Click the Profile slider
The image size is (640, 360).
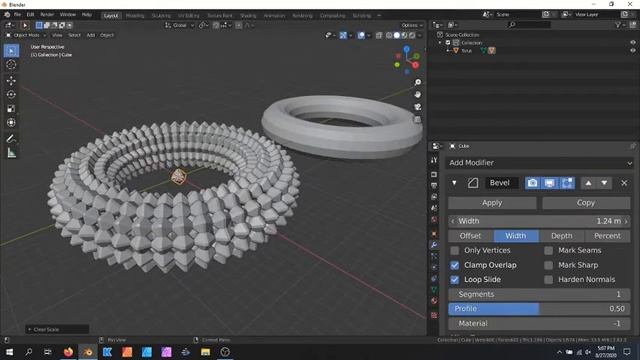pos(539,309)
